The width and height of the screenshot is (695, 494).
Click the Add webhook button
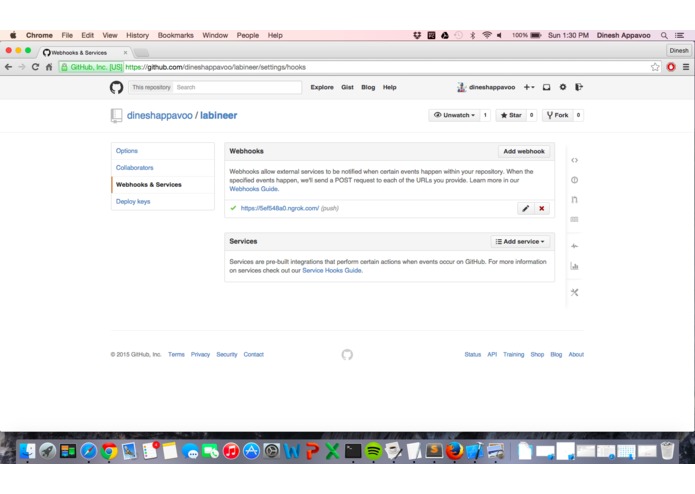click(524, 151)
